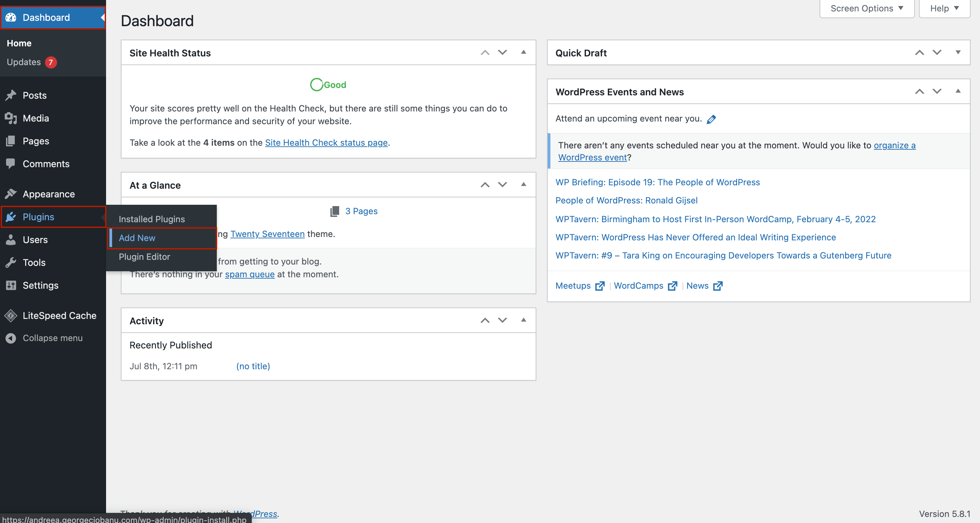Image resolution: width=980 pixels, height=523 pixels.
Task: Click the pages icon beside 3 Pages
Action: (334, 211)
